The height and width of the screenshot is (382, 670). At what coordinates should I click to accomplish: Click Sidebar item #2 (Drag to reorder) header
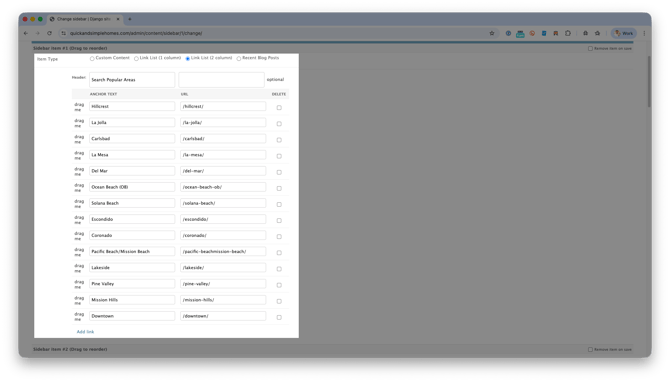(x=70, y=350)
